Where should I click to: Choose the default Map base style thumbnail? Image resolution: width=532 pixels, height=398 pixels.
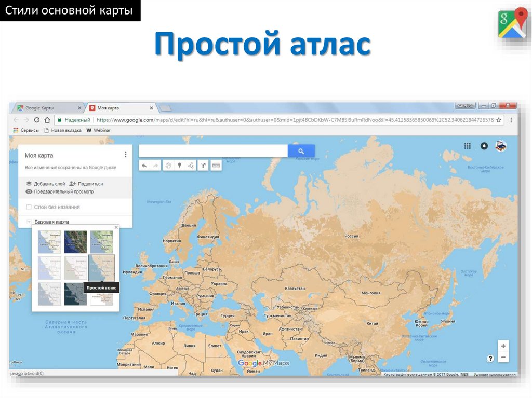click(x=49, y=242)
